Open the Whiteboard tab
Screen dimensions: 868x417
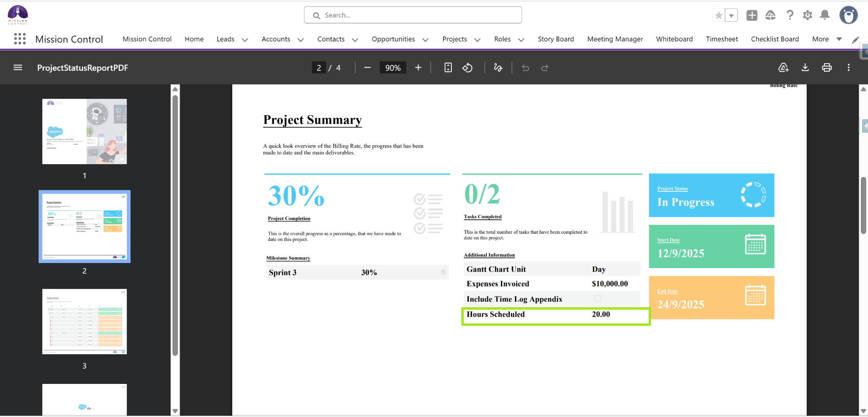coord(674,39)
